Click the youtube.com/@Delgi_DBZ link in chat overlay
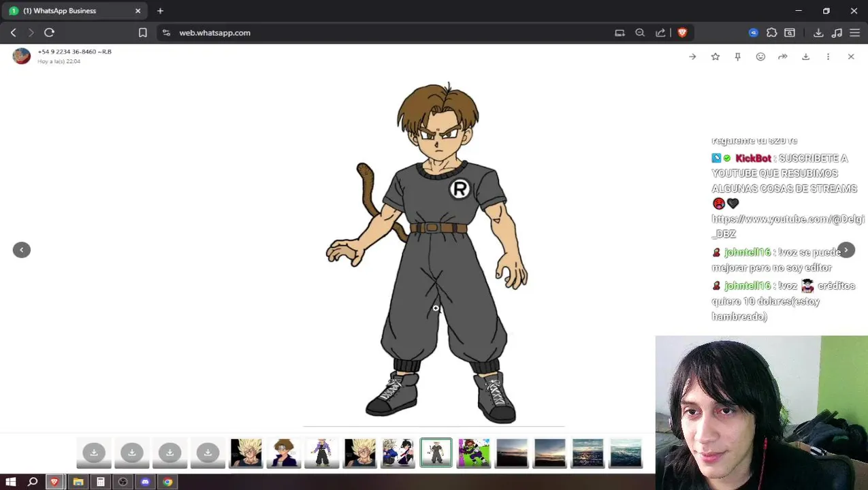868x490 pixels. click(788, 226)
